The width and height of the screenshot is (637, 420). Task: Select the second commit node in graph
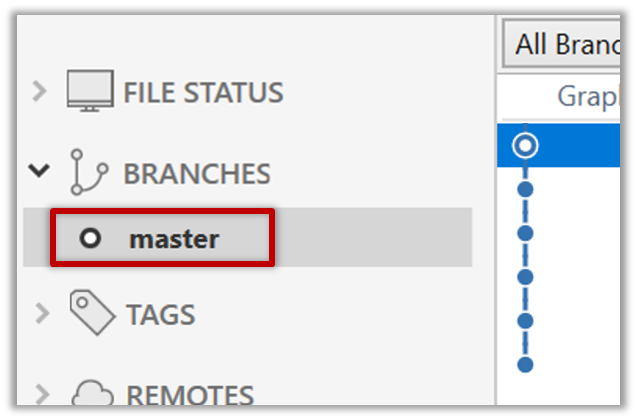pyautogui.click(x=526, y=189)
